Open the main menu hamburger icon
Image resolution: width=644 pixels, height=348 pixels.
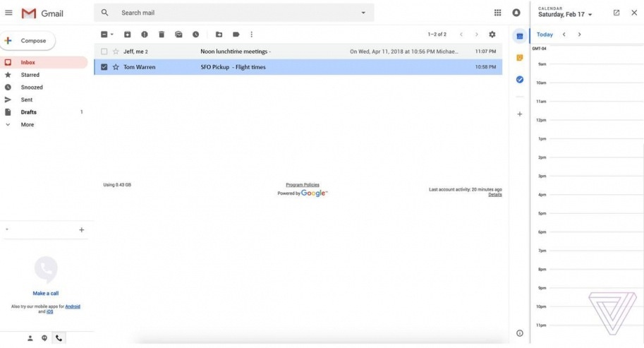(x=8, y=13)
